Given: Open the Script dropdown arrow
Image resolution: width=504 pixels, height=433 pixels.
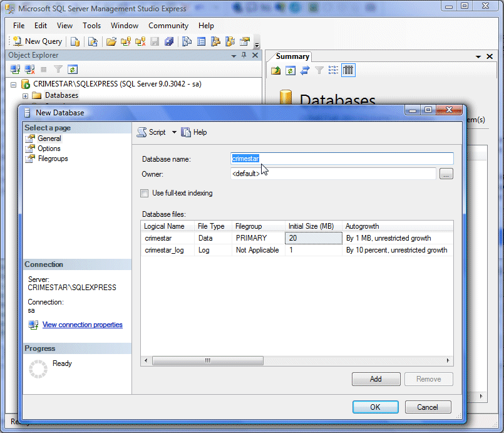Looking at the screenshot, I should pyautogui.click(x=175, y=132).
